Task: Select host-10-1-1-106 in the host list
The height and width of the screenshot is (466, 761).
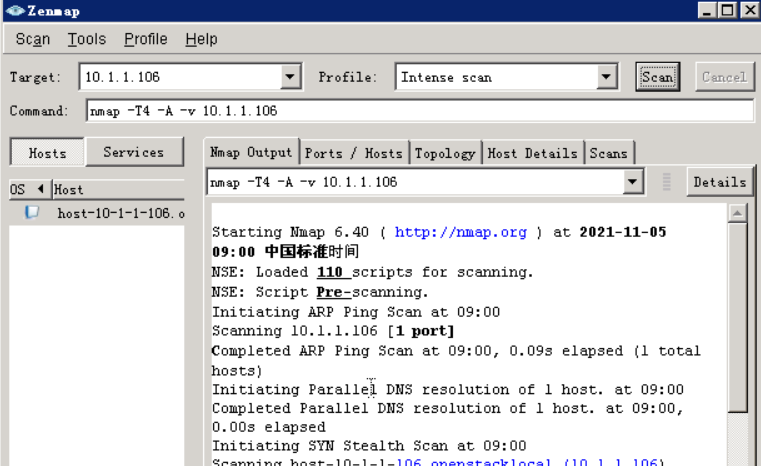Action: (121, 213)
